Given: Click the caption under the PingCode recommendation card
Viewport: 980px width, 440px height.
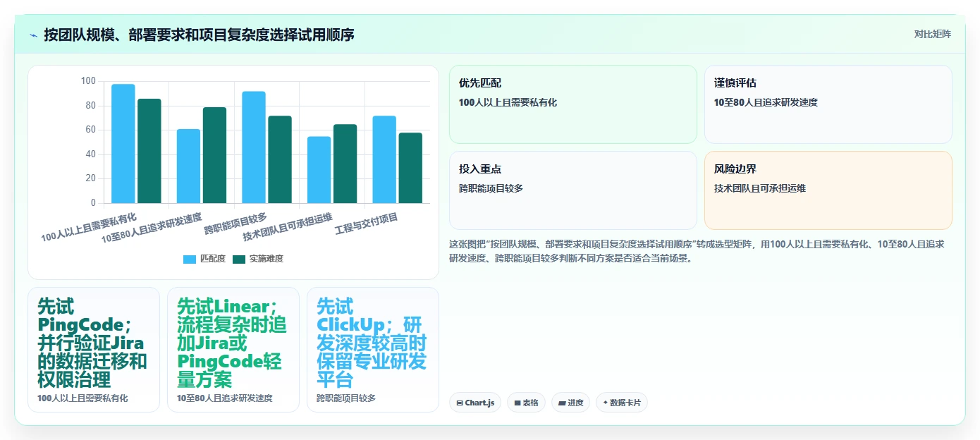Looking at the screenshot, I should point(82,398).
